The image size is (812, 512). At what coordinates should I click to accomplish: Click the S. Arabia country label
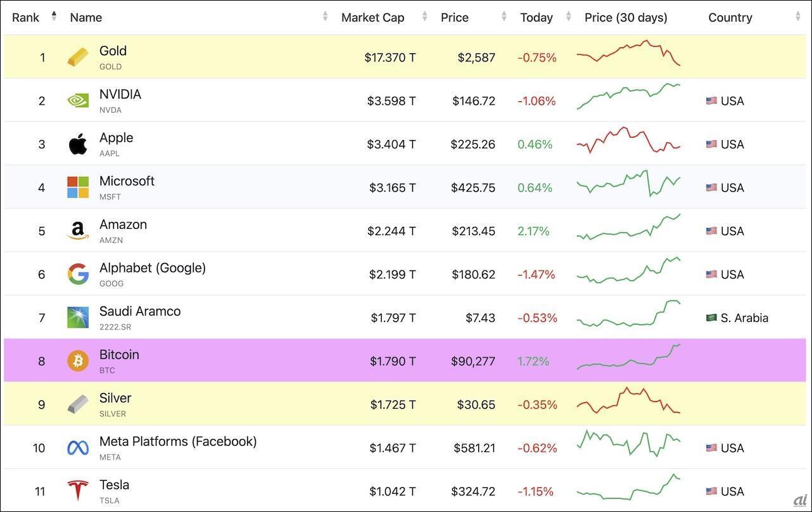pos(744,318)
